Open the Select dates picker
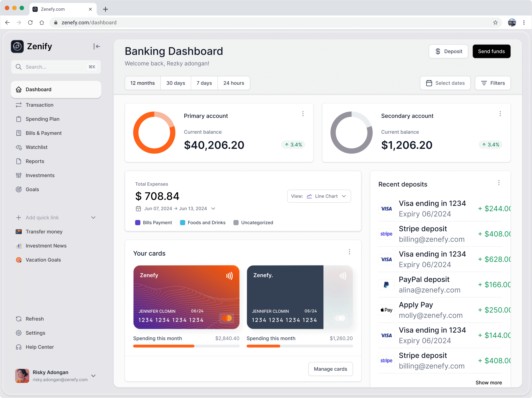The height and width of the screenshot is (398, 532). pos(445,83)
